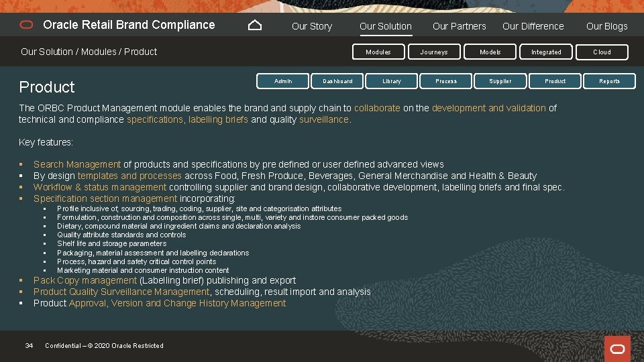Viewport: 644px width, 362px height.
Task: Click 'Packaging, material assessment' sub-bullet
Action: click(x=153, y=253)
